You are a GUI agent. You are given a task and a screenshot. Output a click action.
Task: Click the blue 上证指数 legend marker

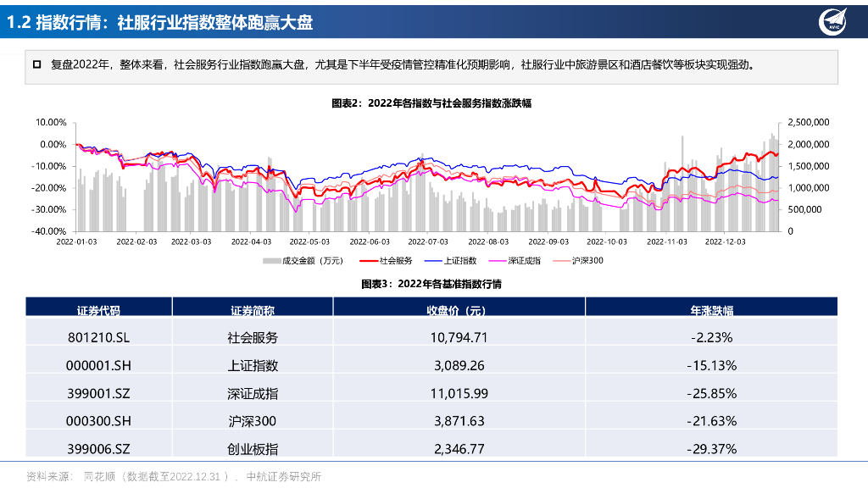(433, 261)
